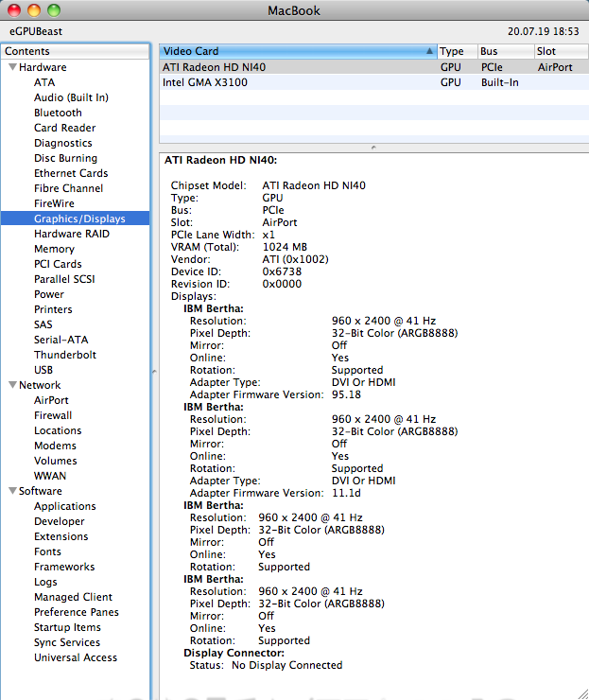Open Thunderbolt in the sidebar

[65, 355]
